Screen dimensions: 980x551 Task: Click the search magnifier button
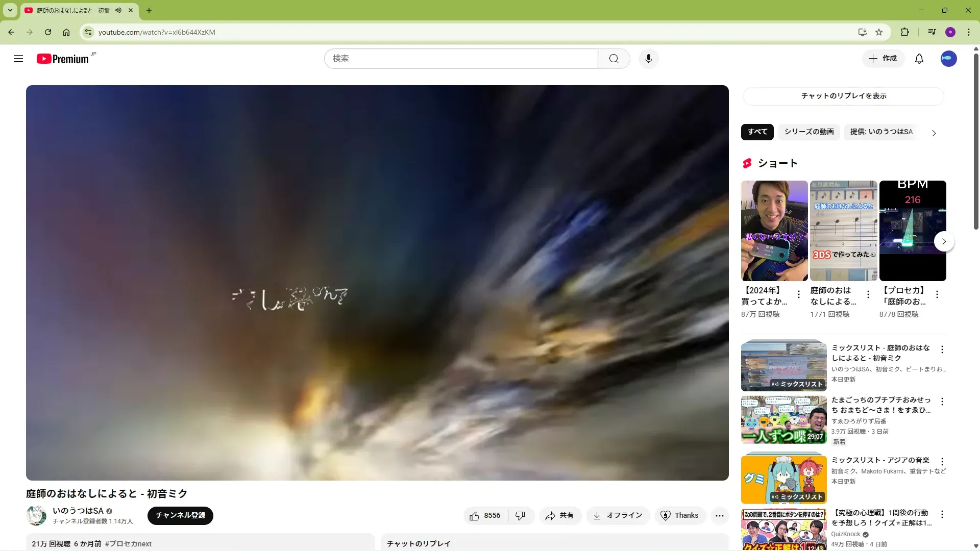click(614, 59)
